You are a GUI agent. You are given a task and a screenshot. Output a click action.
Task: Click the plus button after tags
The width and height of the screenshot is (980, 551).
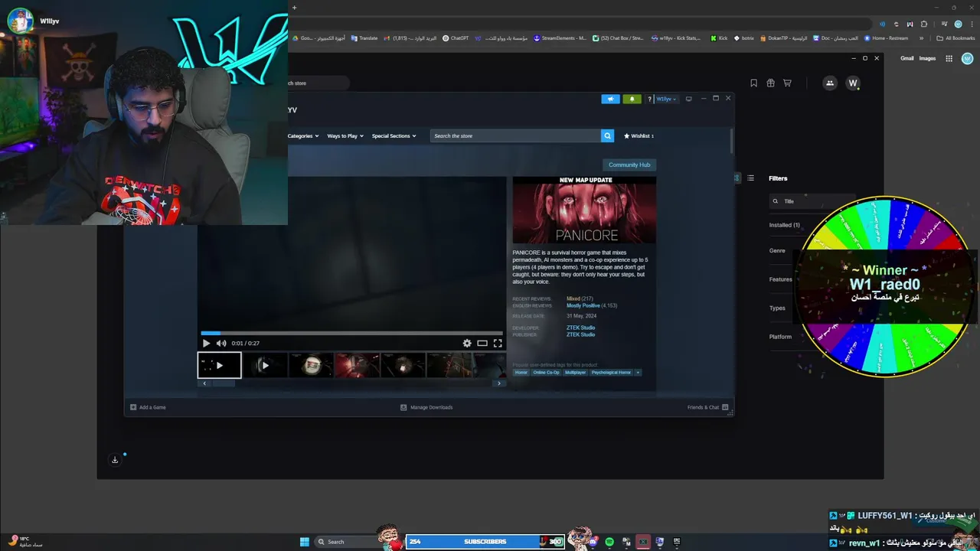[638, 373]
